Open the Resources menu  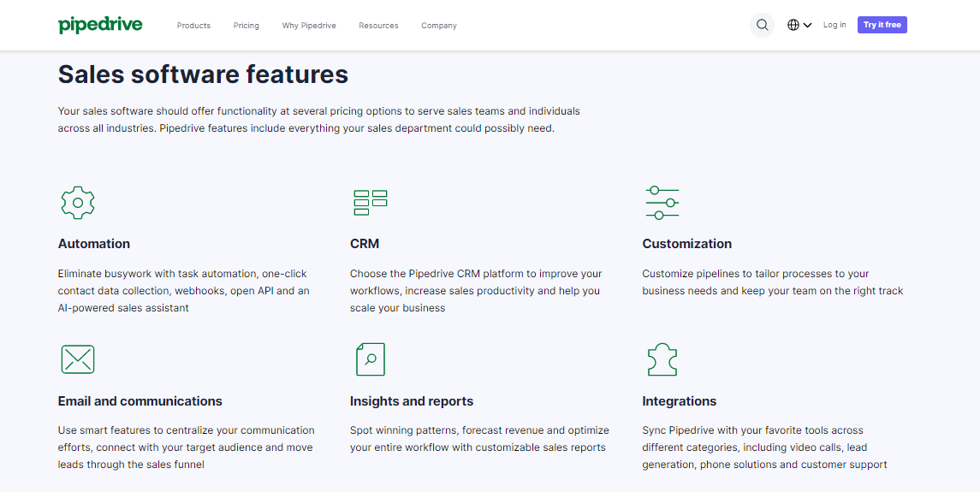378,26
